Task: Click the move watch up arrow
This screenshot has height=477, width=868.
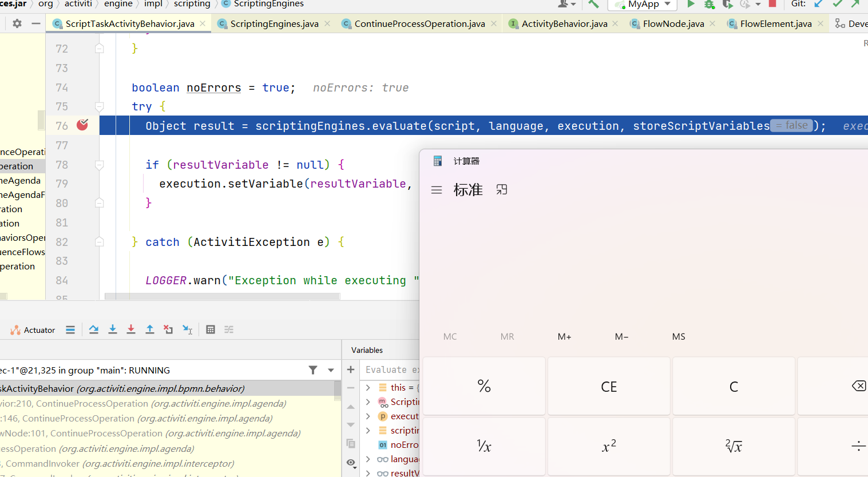Action: click(351, 407)
